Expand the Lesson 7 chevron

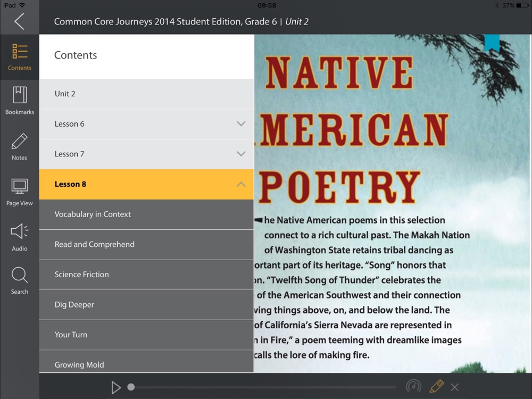pyautogui.click(x=241, y=154)
